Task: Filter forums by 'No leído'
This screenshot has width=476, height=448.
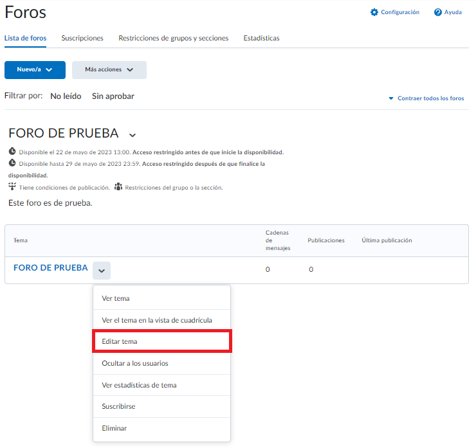Action: pyautogui.click(x=66, y=96)
